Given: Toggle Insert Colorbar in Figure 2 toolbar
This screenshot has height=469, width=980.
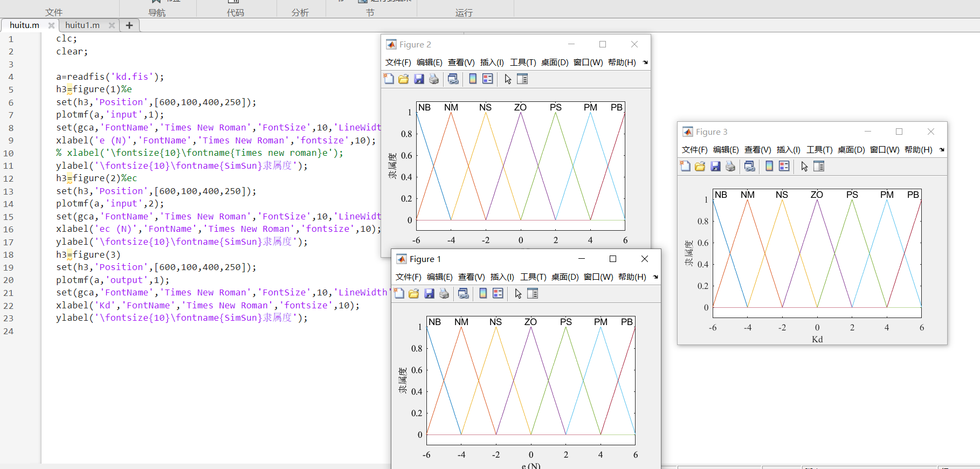Looking at the screenshot, I should pos(473,79).
